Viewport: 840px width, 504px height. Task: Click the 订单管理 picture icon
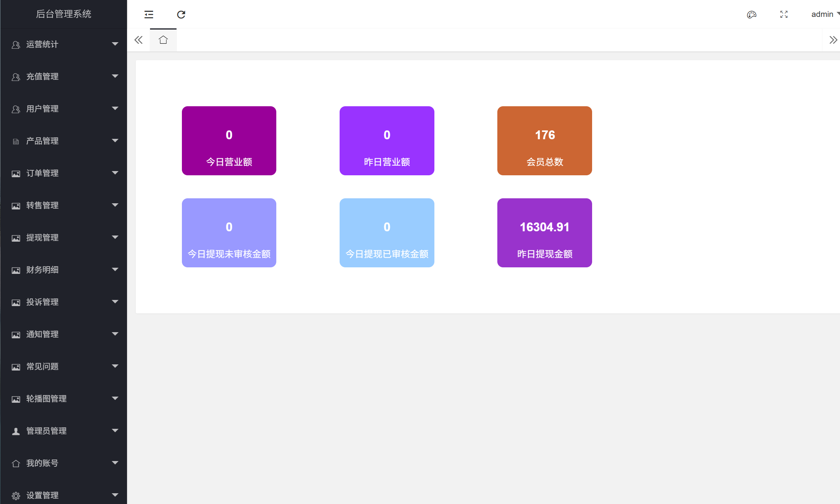(16, 174)
